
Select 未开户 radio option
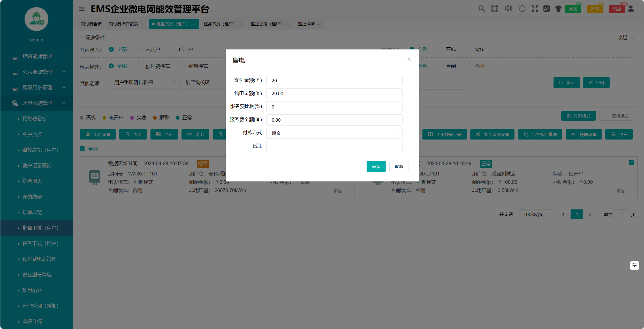[x=140, y=49]
